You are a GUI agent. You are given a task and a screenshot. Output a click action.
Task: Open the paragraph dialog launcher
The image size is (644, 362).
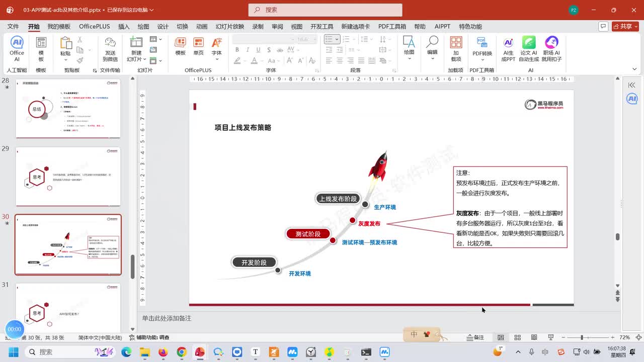(x=393, y=70)
